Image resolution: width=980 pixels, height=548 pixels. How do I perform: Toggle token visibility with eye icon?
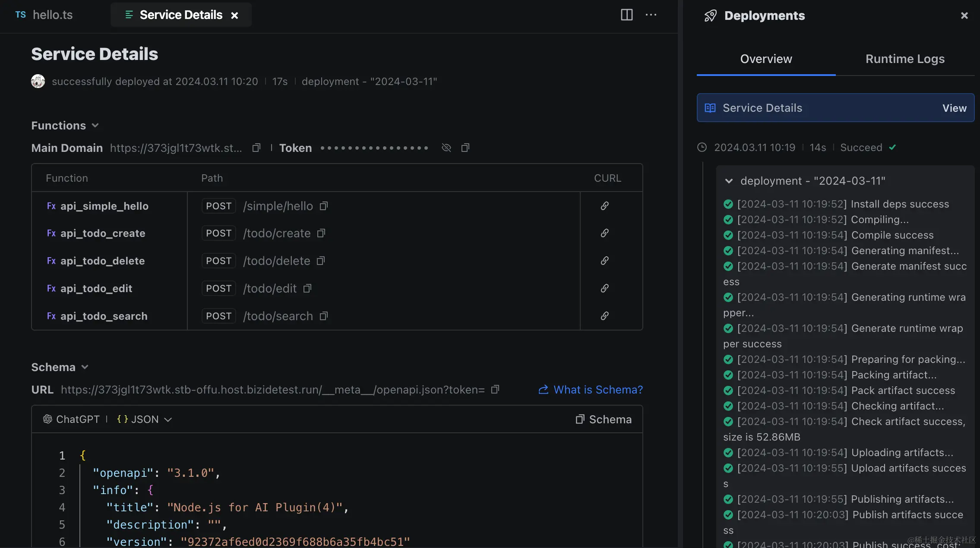tap(446, 148)
